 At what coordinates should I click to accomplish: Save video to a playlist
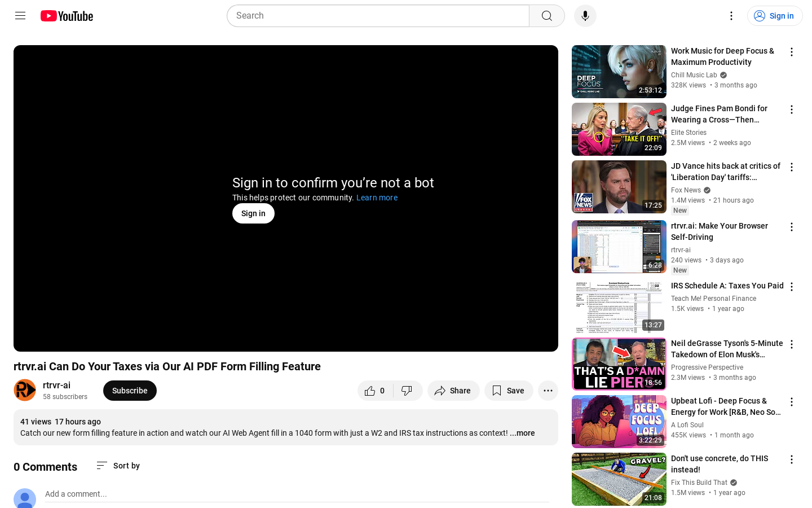tap(509, 391)
